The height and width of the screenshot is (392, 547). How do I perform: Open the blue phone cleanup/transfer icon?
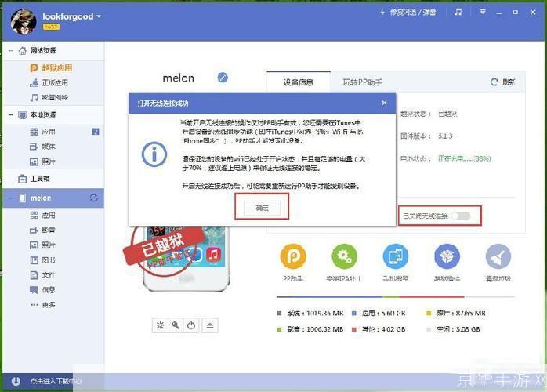[396, 256]
